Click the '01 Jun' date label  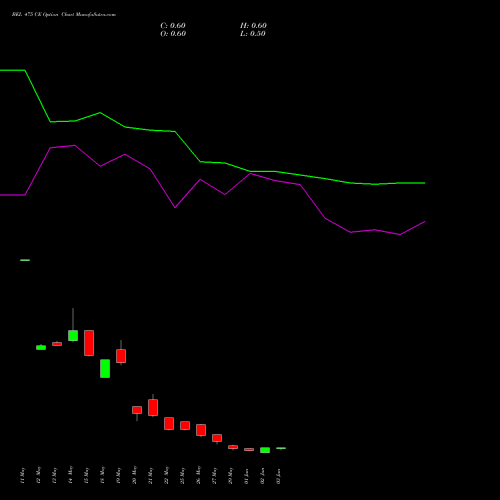(246, 476)
